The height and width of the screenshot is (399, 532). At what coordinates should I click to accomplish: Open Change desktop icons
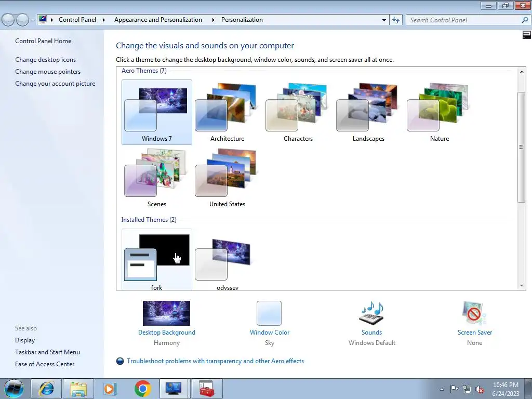(46, 60)
